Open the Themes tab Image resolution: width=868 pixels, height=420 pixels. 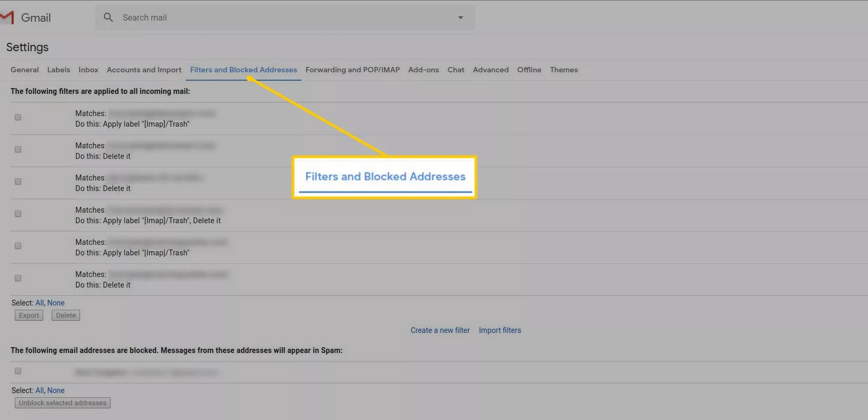563,70
